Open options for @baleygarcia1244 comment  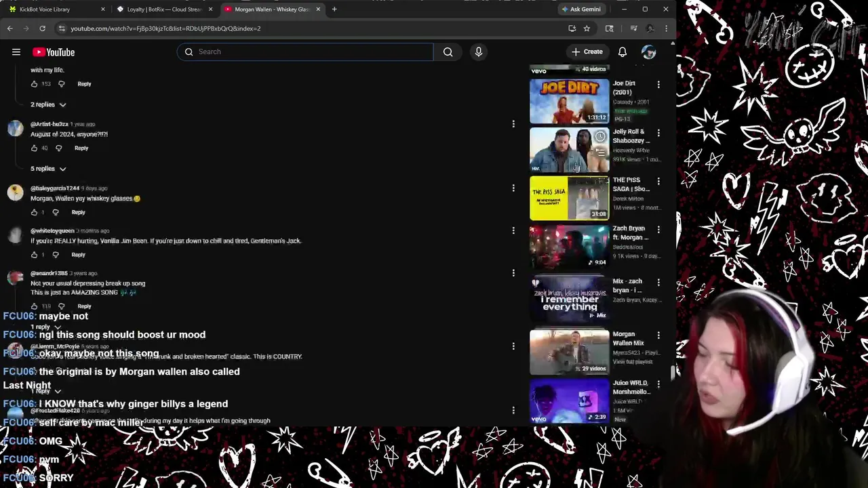click(x=513, y=188)
